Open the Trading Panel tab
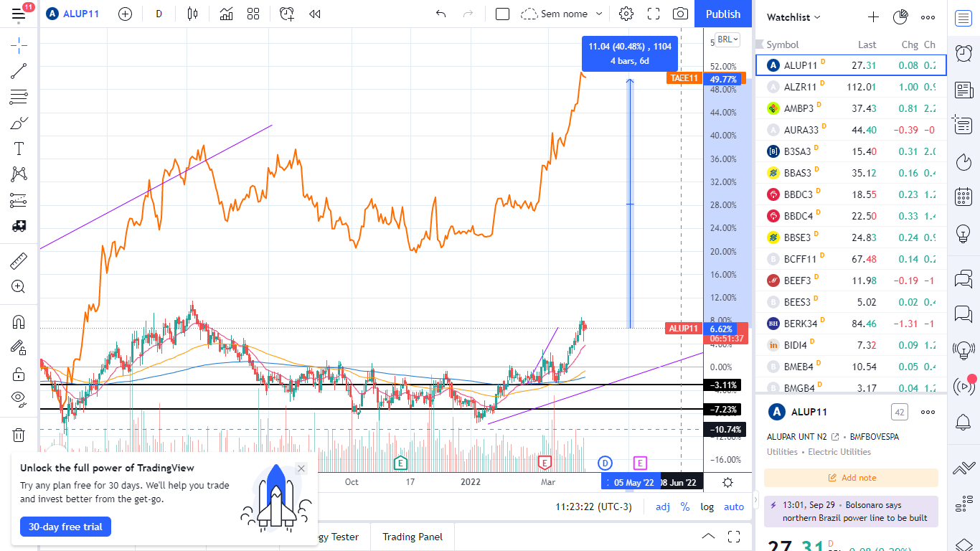 (413, 537)
